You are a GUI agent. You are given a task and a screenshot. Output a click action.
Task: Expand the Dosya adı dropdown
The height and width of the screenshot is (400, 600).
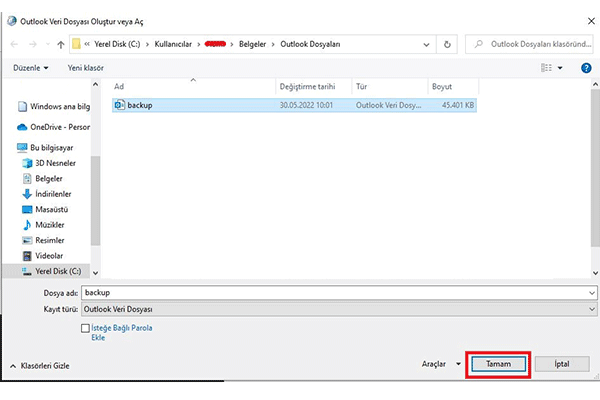click(x=592, y=293)
